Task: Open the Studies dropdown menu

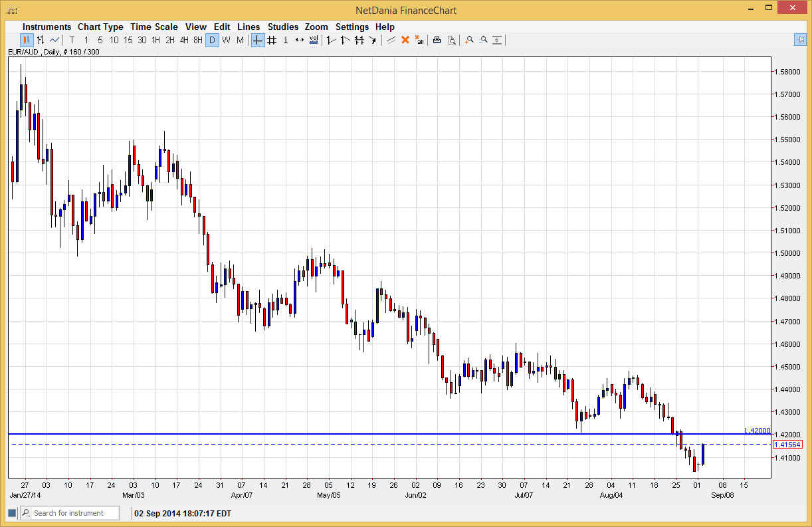Action: (283, 27)
